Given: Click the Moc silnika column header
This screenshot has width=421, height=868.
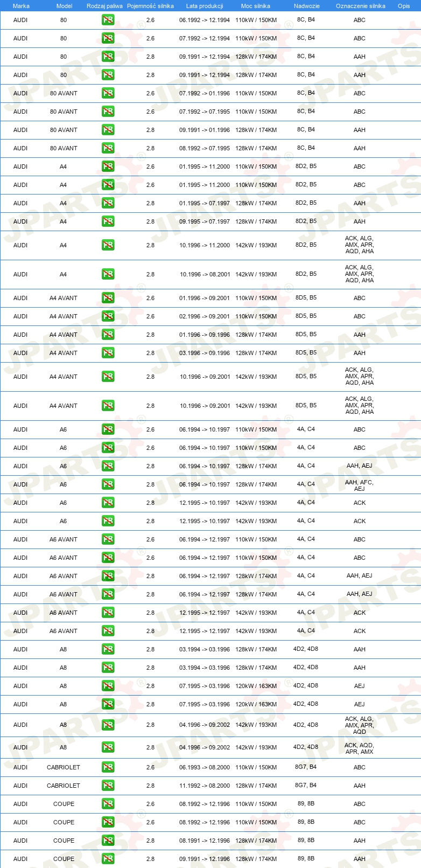Looking at the screenshot, I should [x=256, y=6].
